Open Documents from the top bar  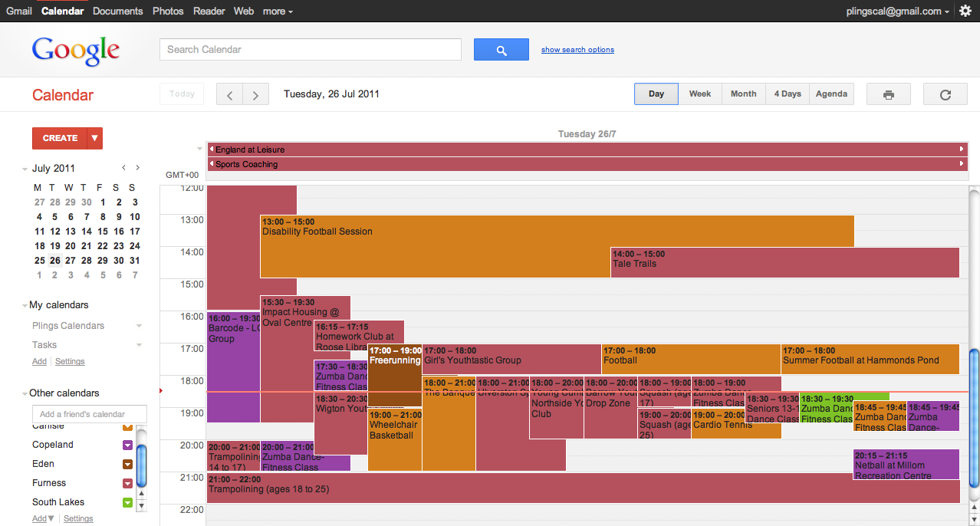(x=118, y=12)
